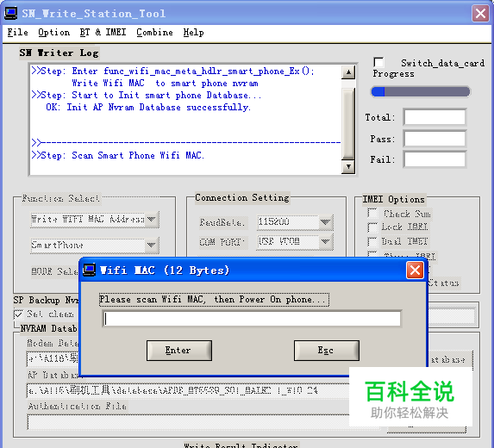Expand the BaudRate 115200 dropdown
The height and width of the screenshot is (448, 494).
click(x=325, y=222)
